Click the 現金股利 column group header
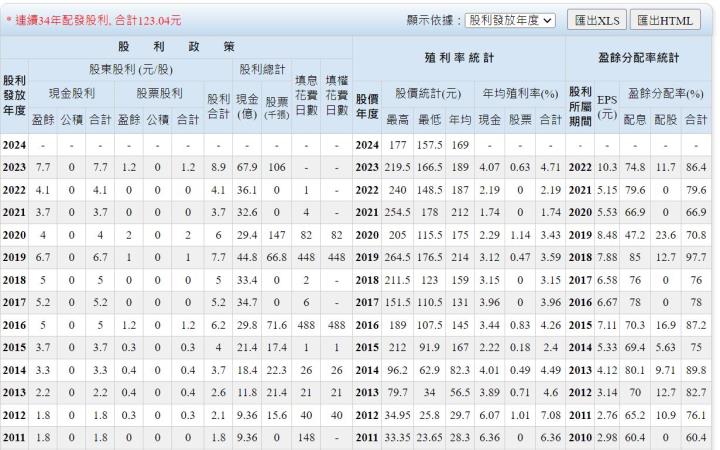 72,94
